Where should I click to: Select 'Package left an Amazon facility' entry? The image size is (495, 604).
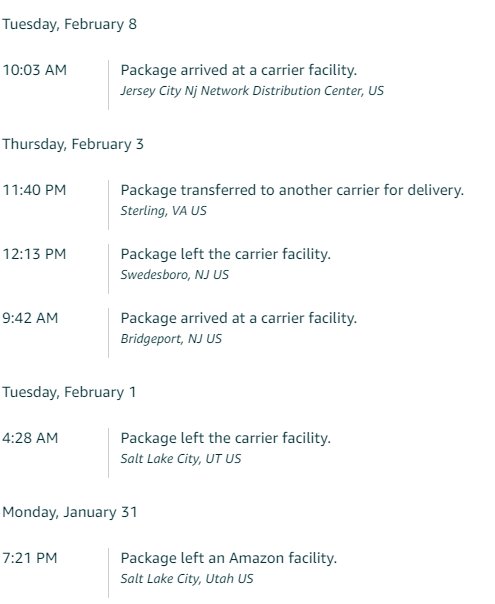click(229, 558)
